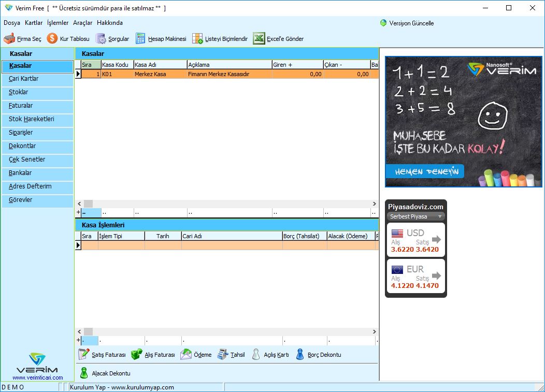
Task: Click the Tarih column header
Action: click(163, 236)
